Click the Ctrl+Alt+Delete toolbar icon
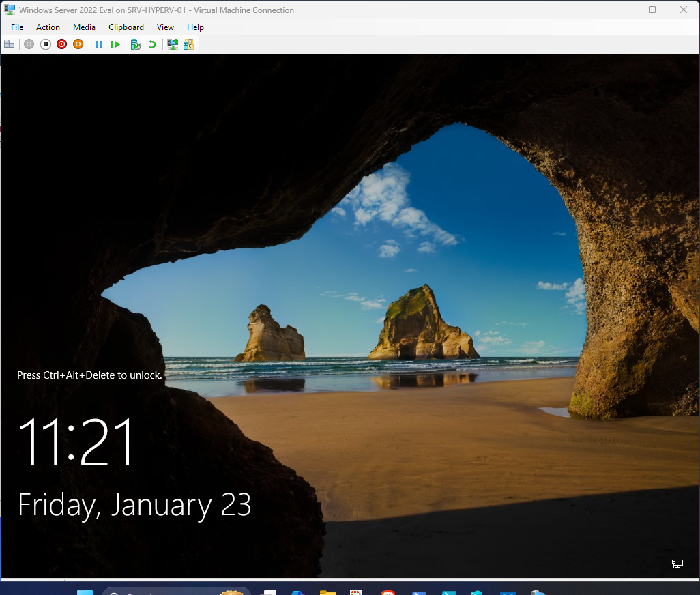 (x=9, y=44)
